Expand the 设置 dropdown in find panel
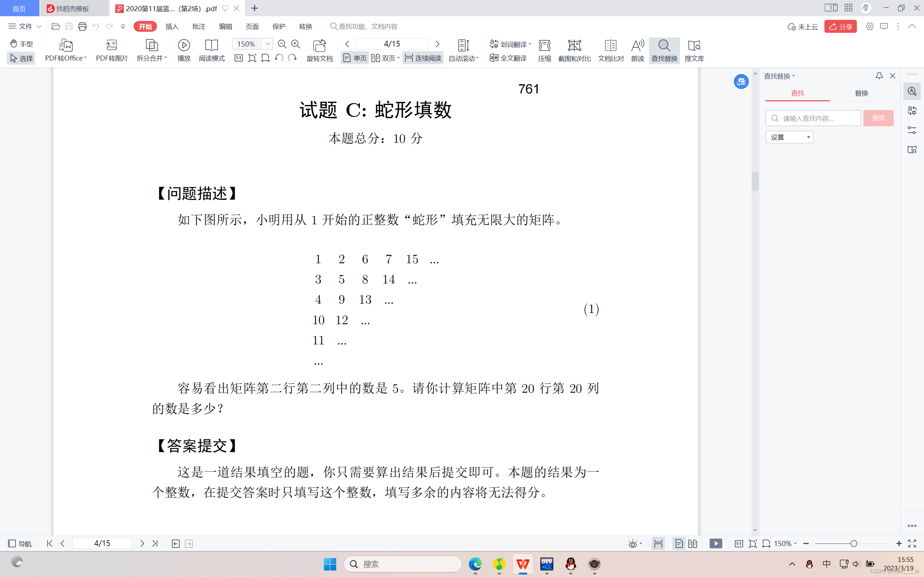 click(808, 137)
